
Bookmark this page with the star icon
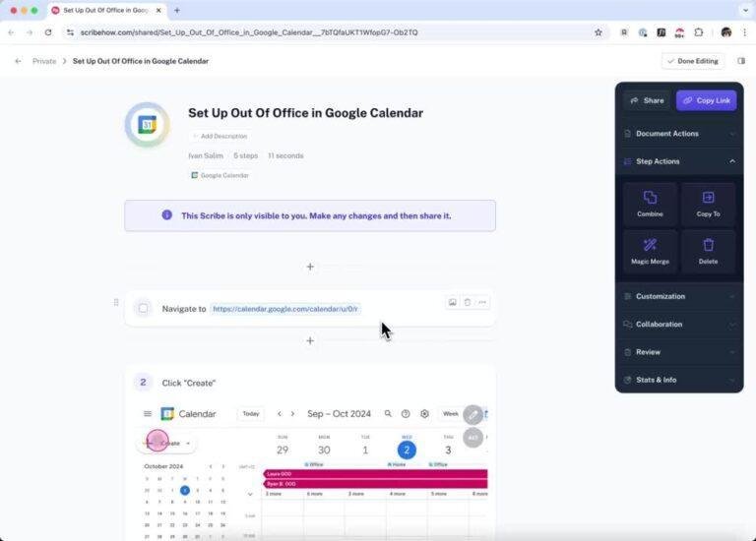[x=598, y=32]
